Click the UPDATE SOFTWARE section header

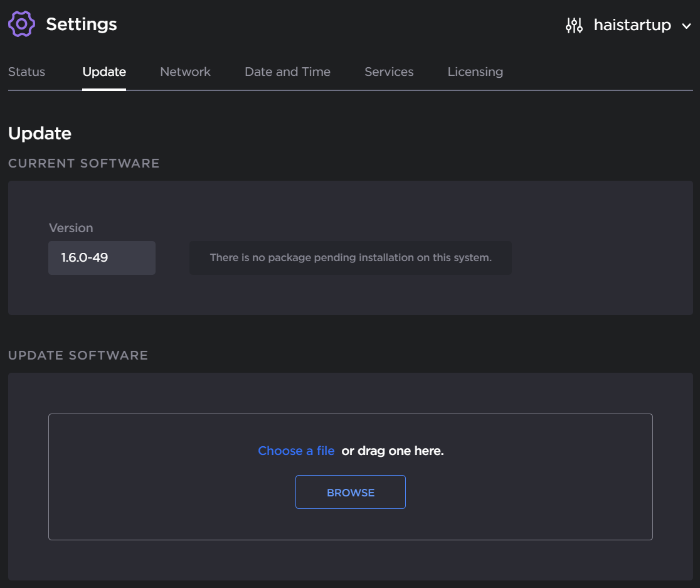[x=78, y=355]
